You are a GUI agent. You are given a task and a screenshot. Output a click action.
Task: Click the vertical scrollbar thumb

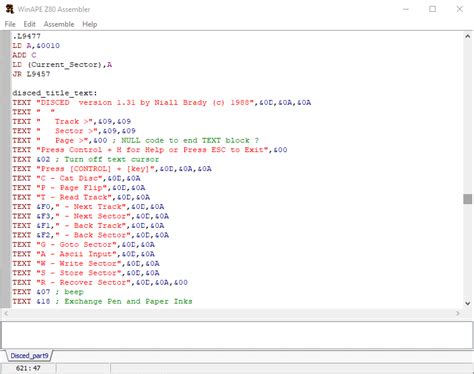coord(468,199)
